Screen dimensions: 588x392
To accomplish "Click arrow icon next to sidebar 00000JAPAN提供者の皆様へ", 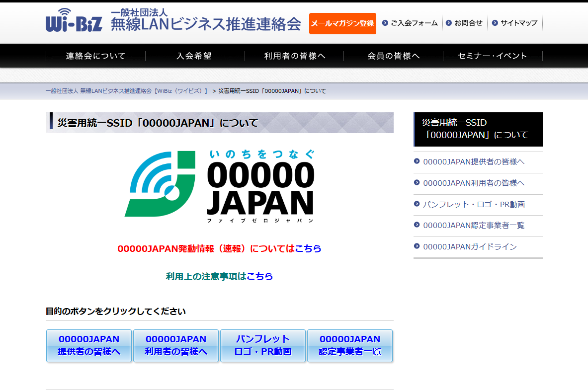I will point(417,161).
